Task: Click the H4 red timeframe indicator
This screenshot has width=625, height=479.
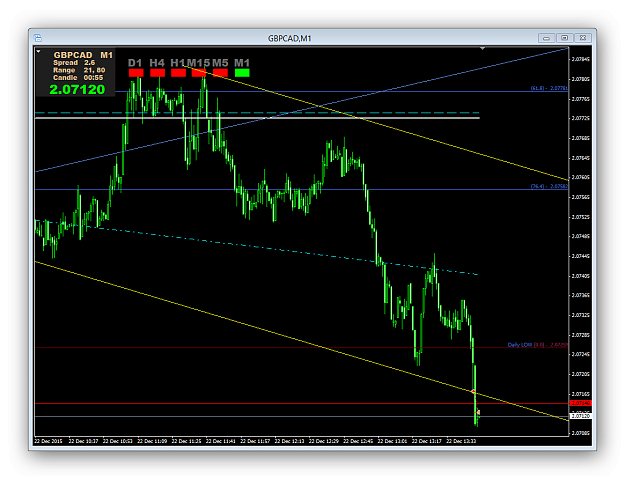Action: (x=157, y=73)
